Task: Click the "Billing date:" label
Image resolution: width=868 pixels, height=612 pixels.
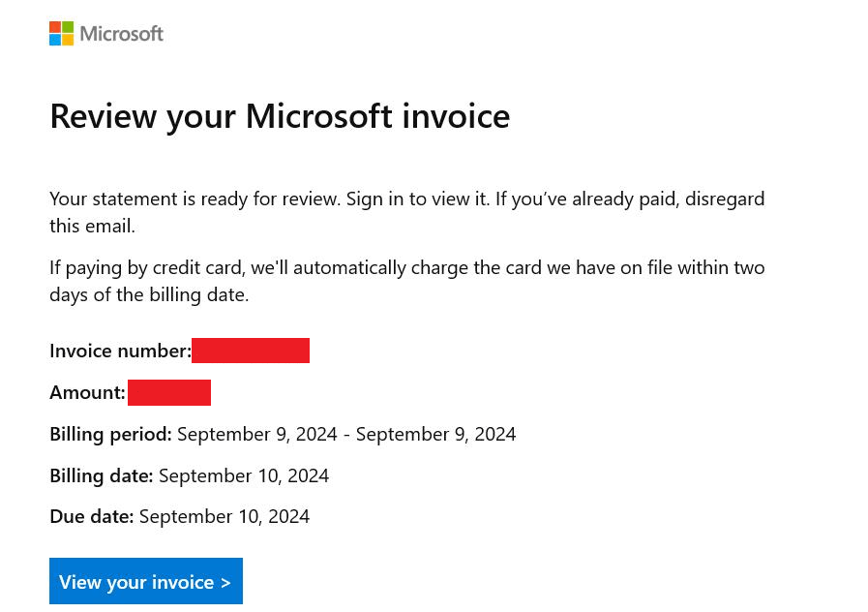Action: coord(102,475)
